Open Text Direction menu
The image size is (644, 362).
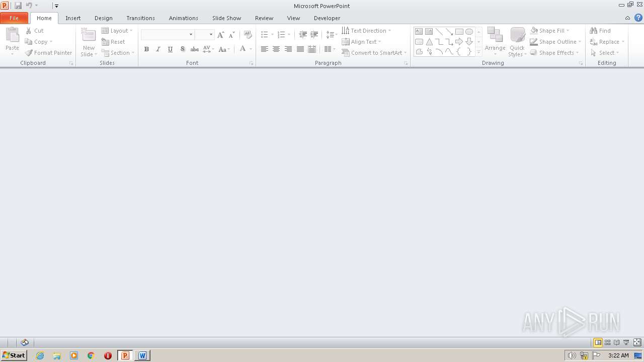coord(366,31)
